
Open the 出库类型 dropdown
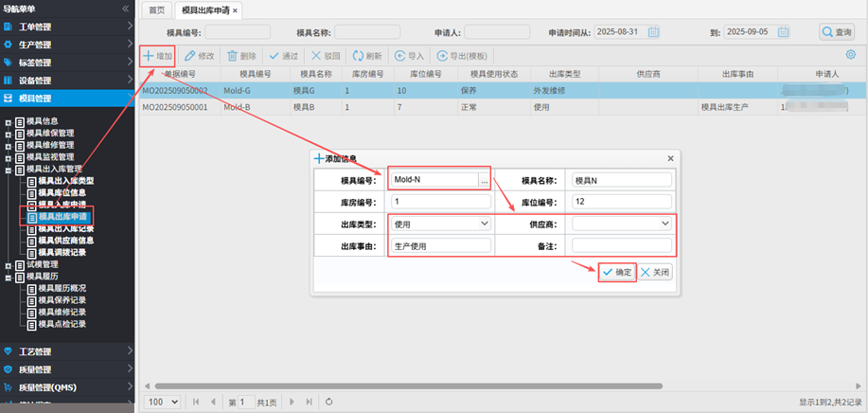[439, 224]
